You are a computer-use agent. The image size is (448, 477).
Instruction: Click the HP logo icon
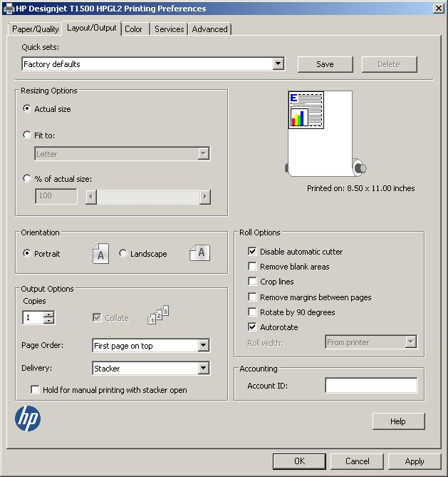pos(28,419)
